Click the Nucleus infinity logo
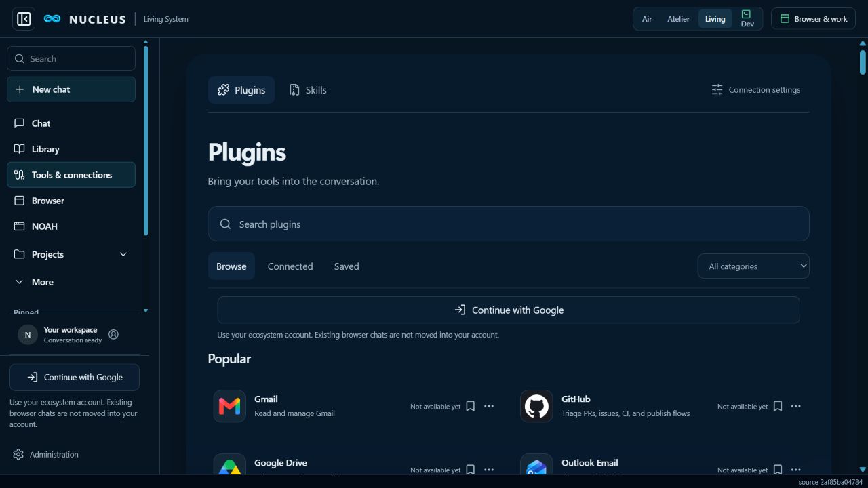The image size is (868, 488). click(x=52, y=19)
